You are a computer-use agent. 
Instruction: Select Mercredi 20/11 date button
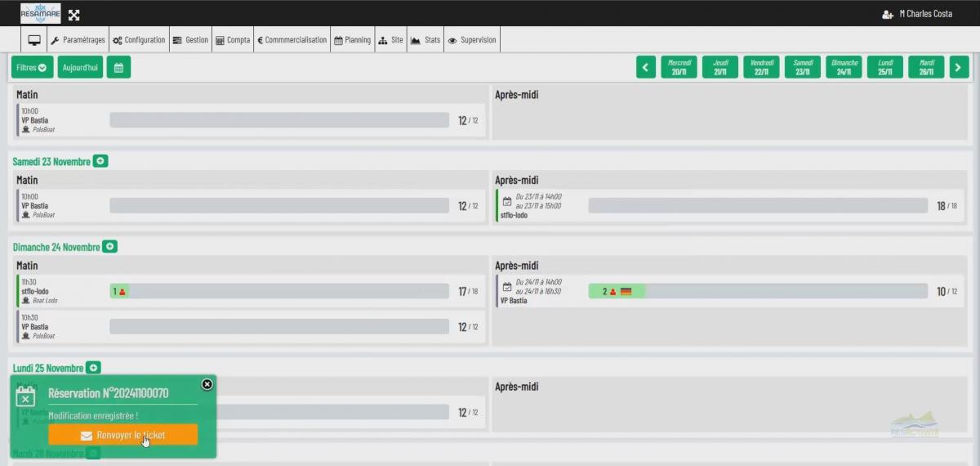[x=679, y=67]
